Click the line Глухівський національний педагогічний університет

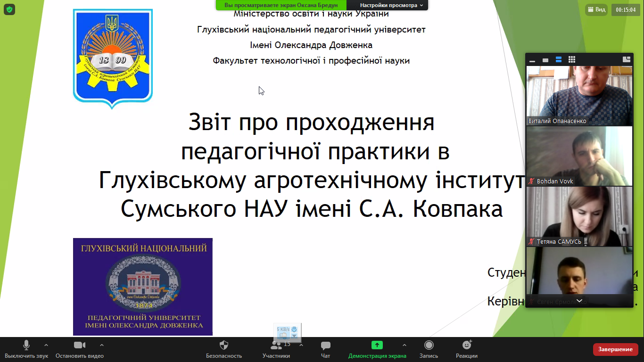[x=311, y=30]
